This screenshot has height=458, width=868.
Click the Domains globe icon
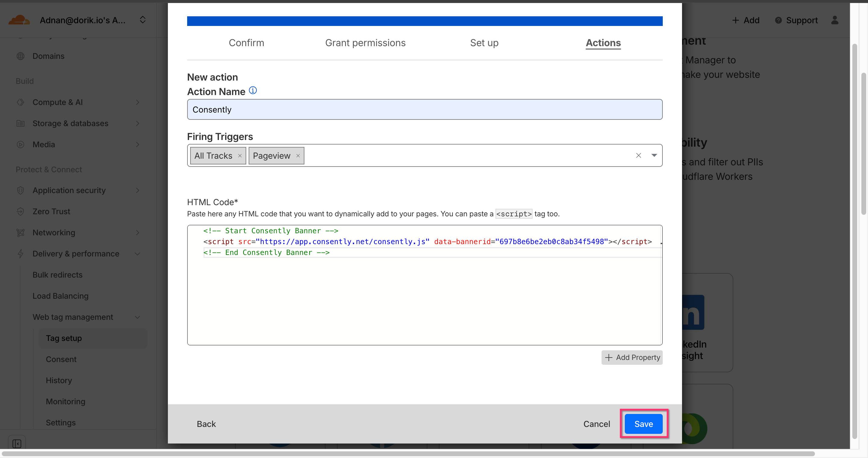[20, 56]
